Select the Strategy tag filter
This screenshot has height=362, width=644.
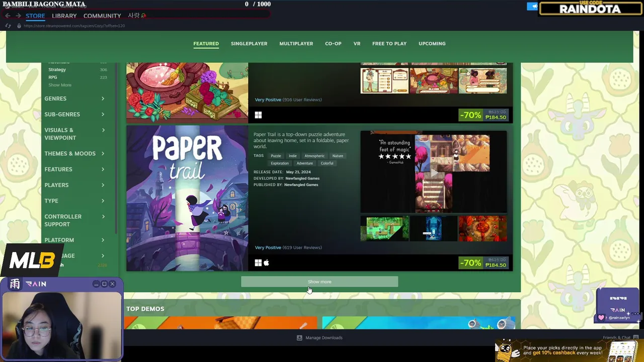(x=57, y=69)
